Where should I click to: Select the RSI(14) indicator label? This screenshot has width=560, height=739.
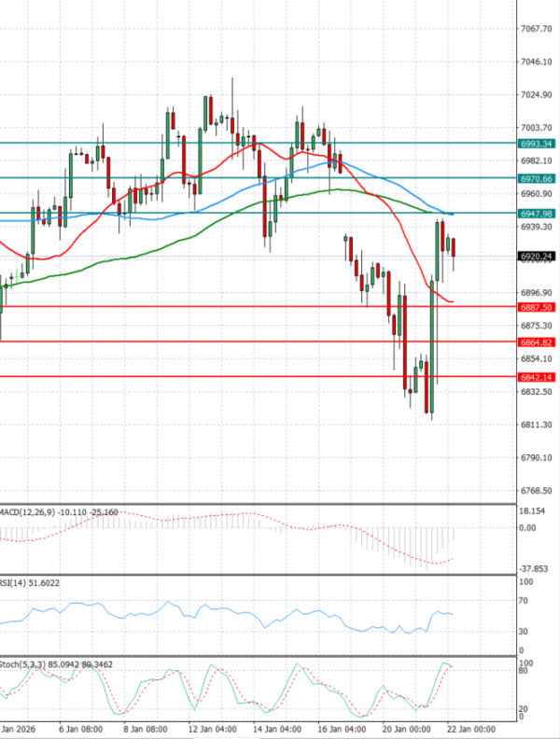tap(16, 583)
